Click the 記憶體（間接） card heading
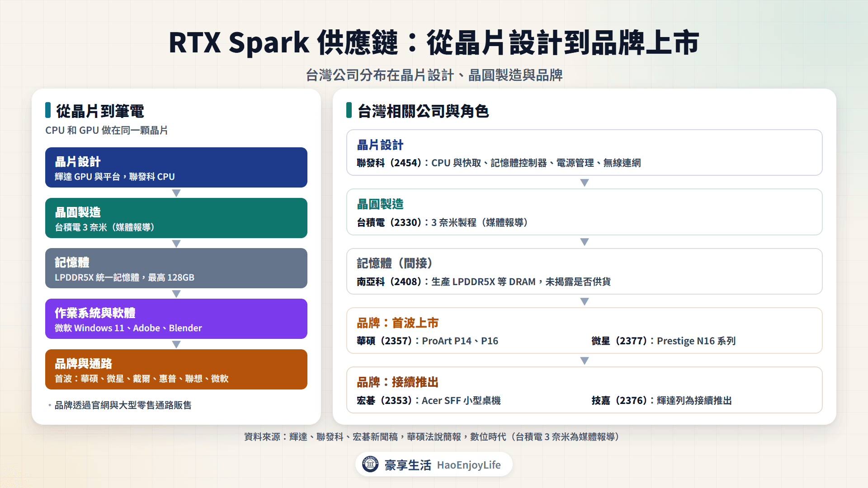This screenshot has width=868, height=488. click(395, 263)
